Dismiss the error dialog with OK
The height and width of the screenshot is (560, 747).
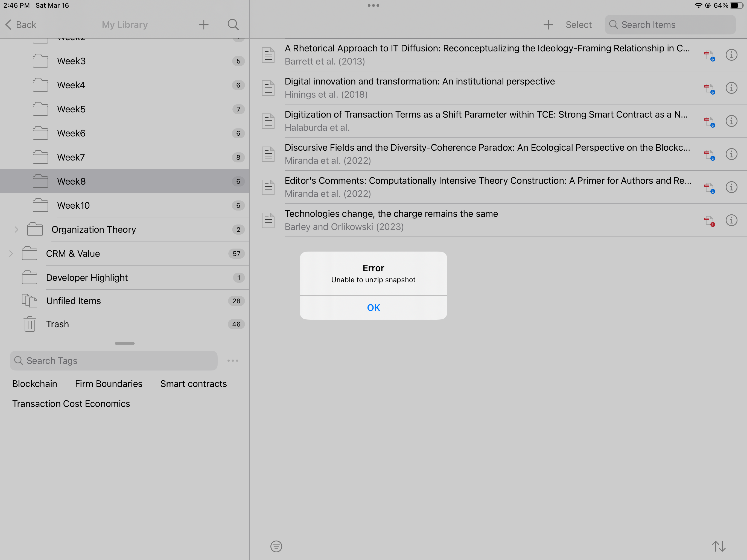click(x=373, y=307)
